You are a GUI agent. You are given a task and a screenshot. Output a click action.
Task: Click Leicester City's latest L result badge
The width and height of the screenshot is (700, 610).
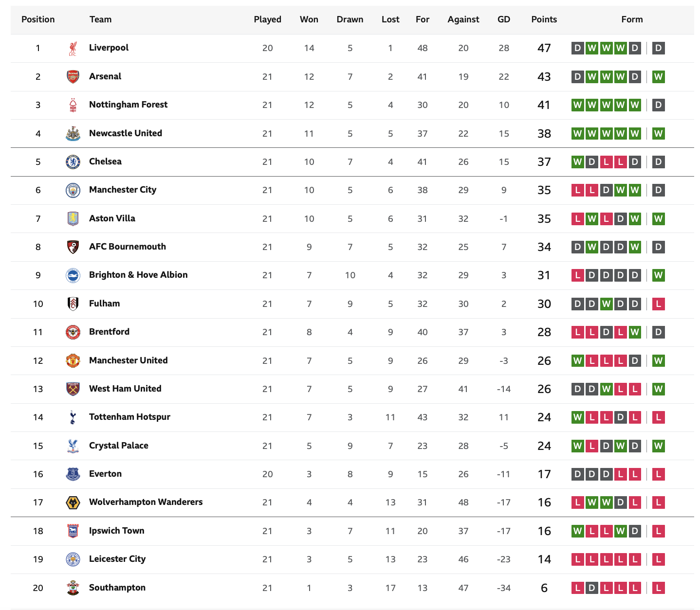click(659, 559)
